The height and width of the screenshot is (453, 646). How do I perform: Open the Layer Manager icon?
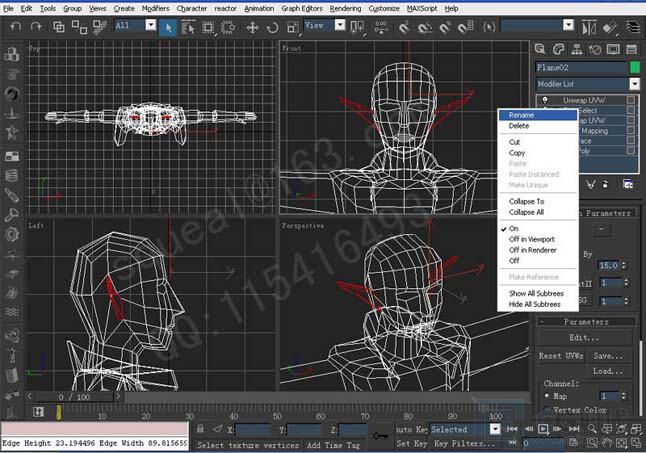[x=632, y=27]
